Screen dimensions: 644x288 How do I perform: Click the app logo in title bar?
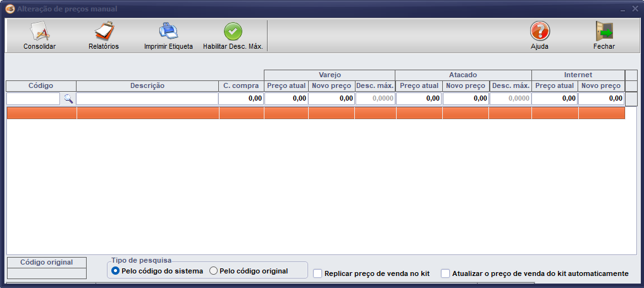click(9, 9)
